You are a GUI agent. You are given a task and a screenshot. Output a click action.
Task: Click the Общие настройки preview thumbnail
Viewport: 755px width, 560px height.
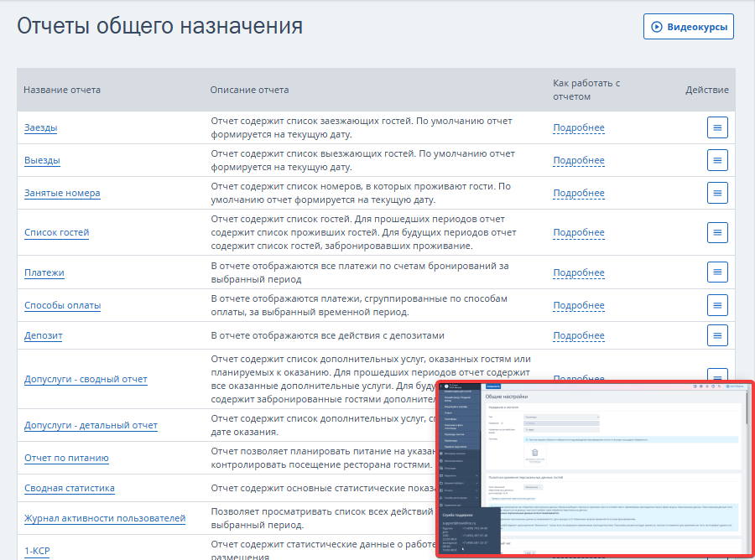[x=593, y=468]
